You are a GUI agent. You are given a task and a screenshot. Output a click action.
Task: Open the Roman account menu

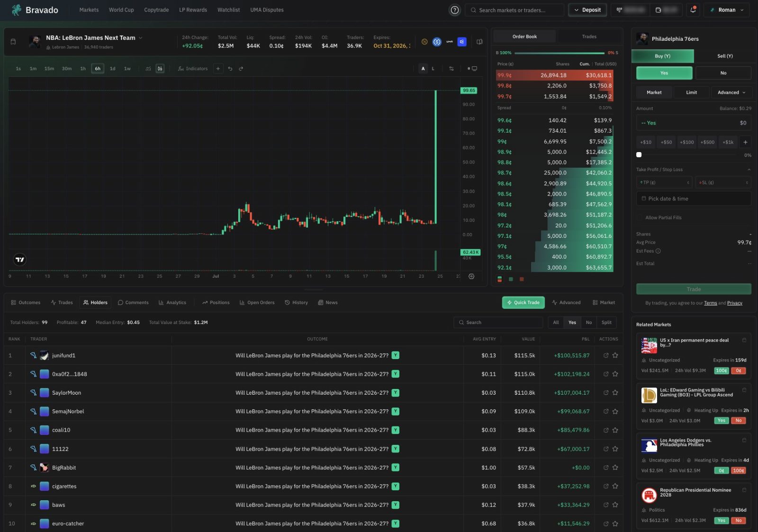(727, 10)
